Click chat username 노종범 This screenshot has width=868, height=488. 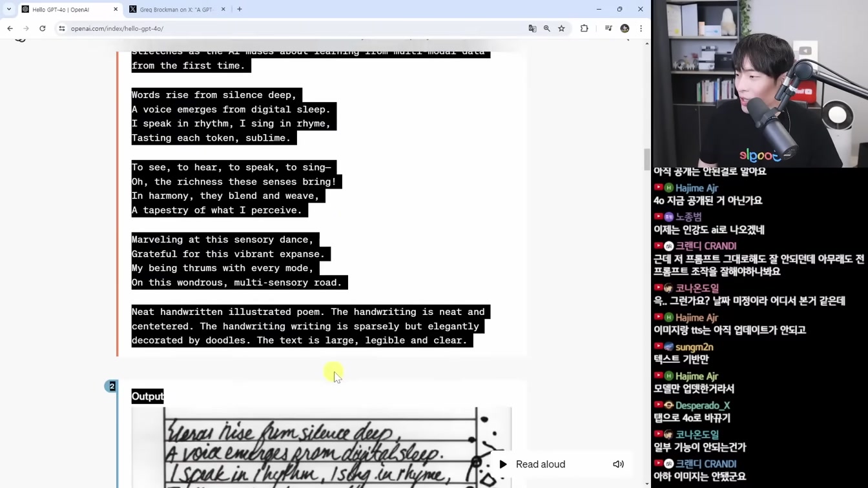tap(688, 217)
